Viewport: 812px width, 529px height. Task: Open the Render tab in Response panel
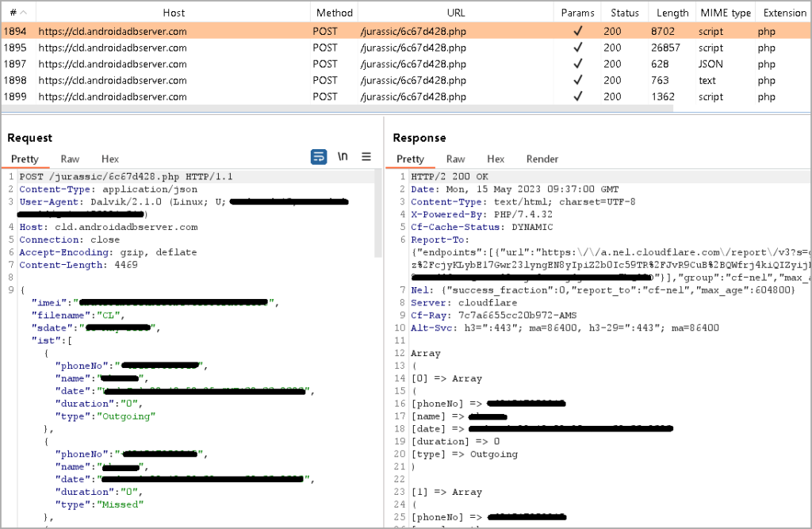[x=542, y=159]
